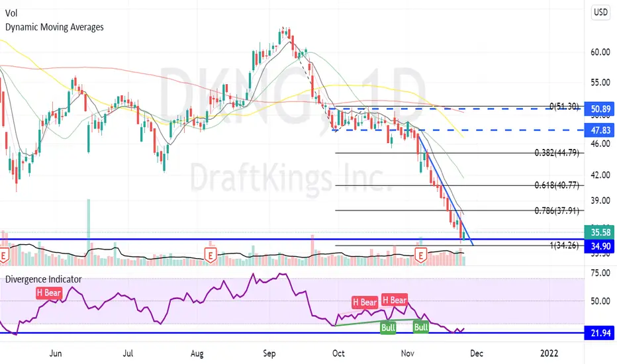Click the 2022 label on the time axis
The image size is (617, 364).
(549, 353)
